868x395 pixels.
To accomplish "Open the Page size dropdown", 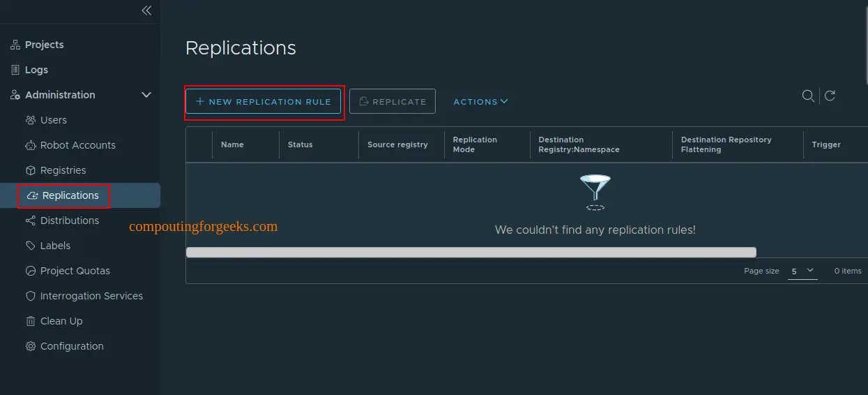I will [802, 271].
